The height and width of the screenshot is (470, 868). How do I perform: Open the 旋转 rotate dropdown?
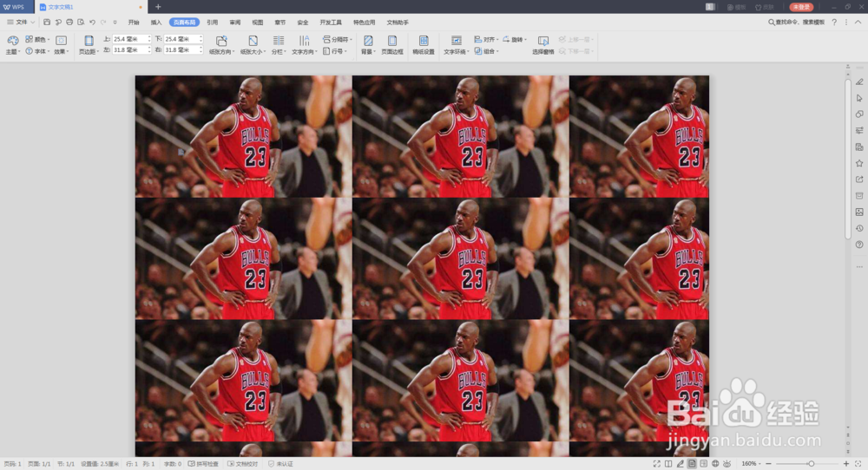(x=514, y=39)
